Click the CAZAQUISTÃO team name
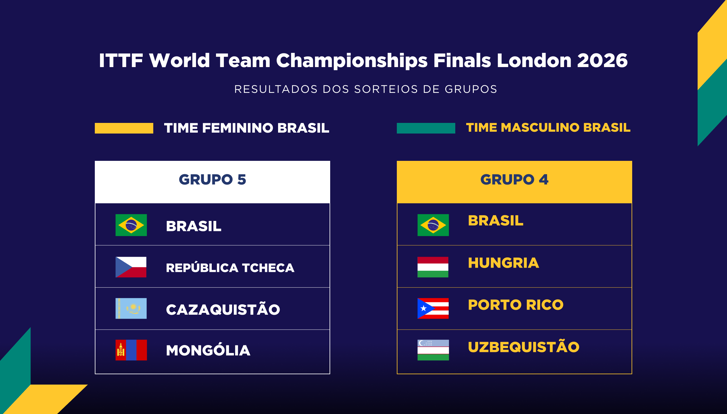 (x=223, y=310)
